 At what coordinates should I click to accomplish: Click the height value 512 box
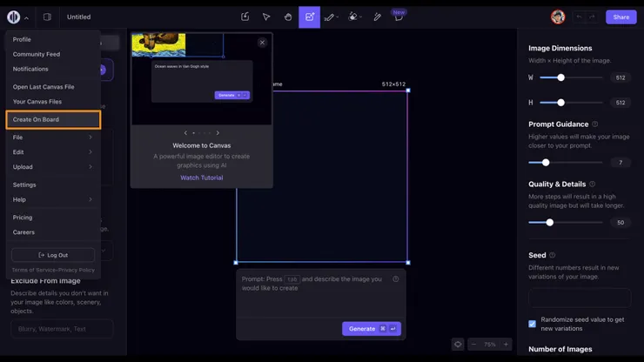[621, 103]
